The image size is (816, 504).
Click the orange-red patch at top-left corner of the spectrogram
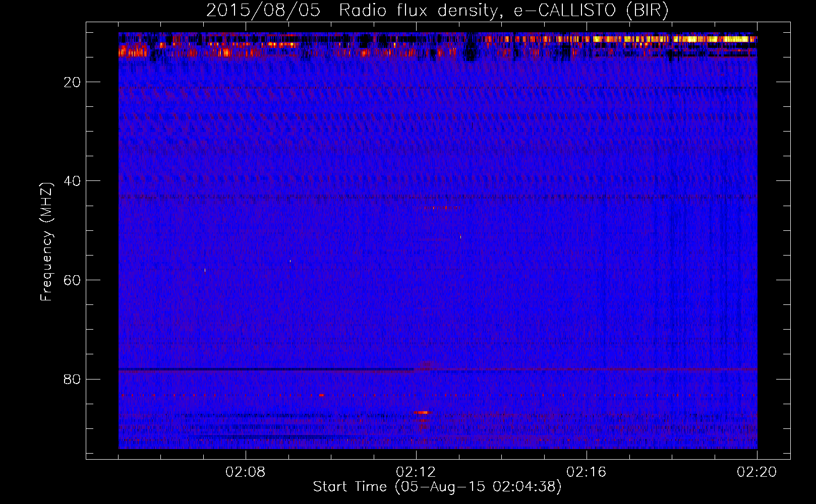[132, 50]
